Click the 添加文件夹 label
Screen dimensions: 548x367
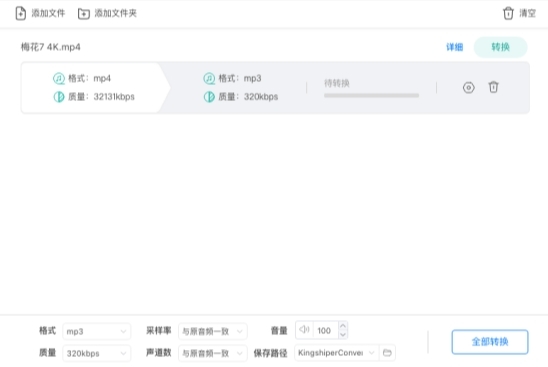coord(115,13)
